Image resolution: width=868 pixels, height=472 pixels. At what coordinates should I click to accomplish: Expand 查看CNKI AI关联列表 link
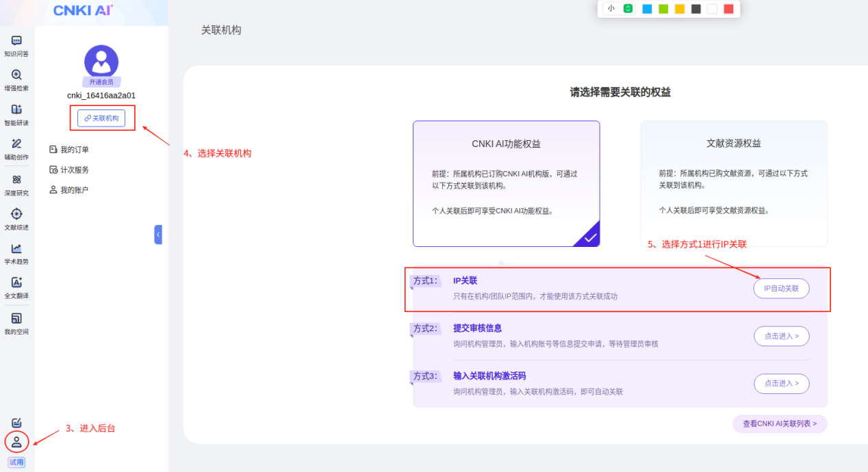point(780,424)
